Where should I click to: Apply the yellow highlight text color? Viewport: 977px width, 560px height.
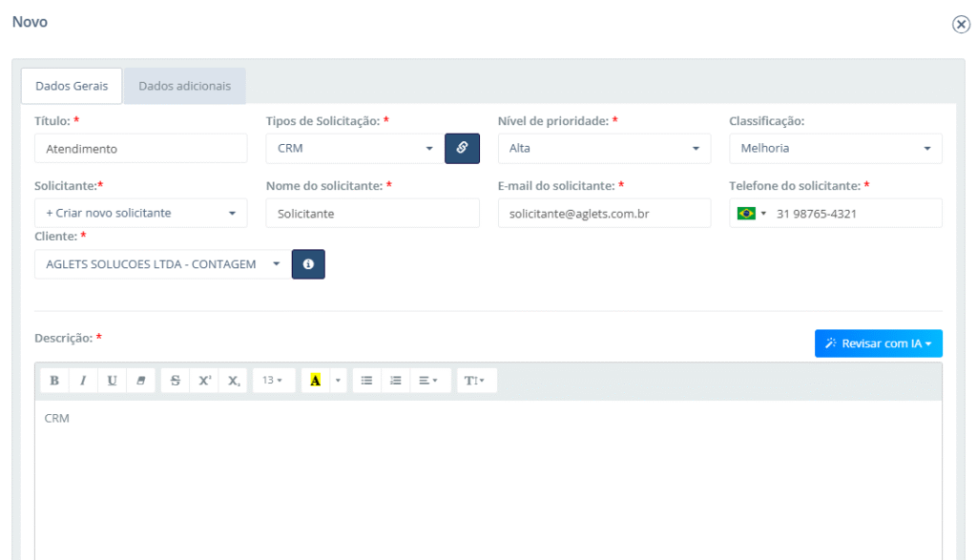click(x=315, y=381)
